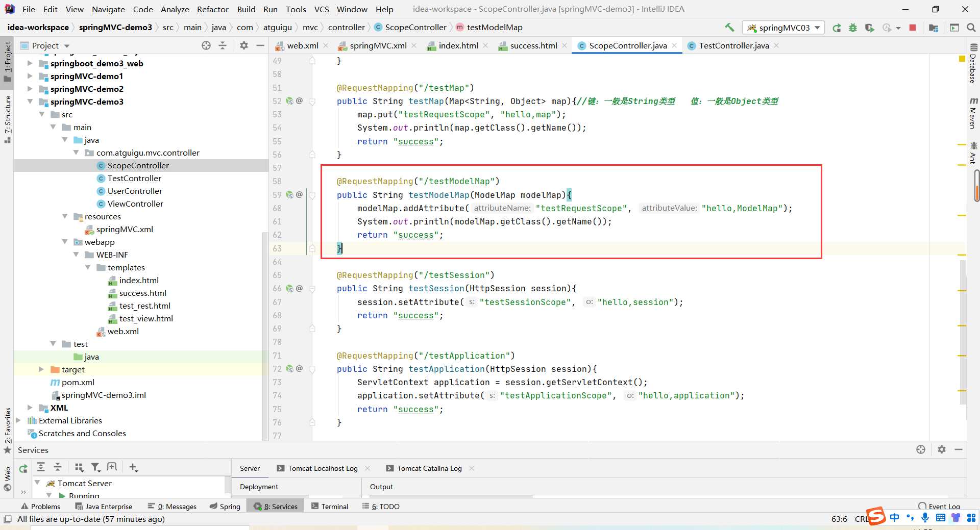Select pom.xml in the project tree

[78, 382]
